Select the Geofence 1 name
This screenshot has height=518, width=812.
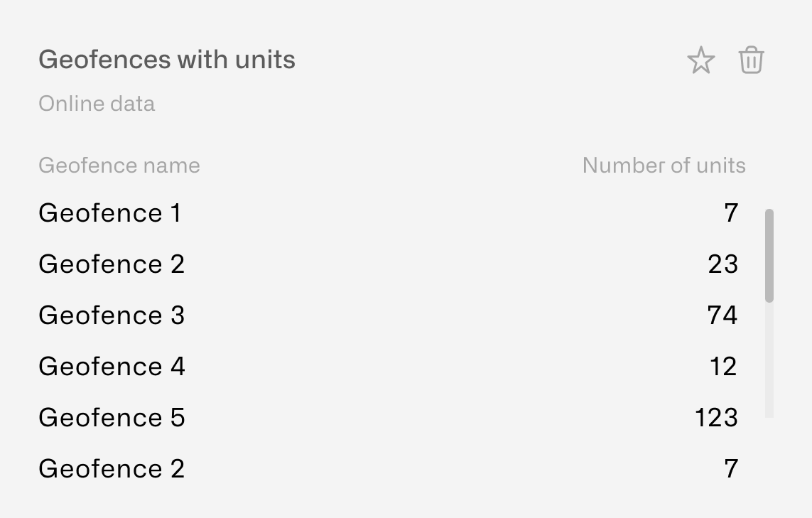pyautogui.click(x=110, y=213)
